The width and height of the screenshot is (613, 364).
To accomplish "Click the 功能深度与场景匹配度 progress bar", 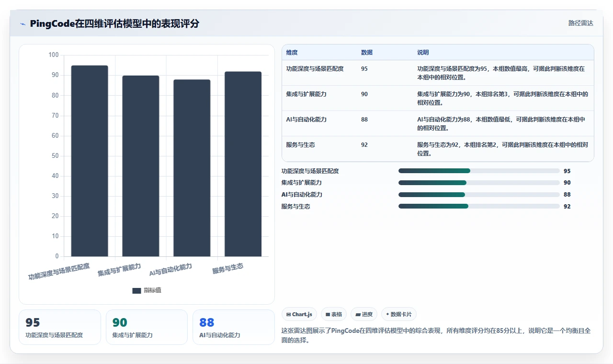I will (x=479, y=171).
